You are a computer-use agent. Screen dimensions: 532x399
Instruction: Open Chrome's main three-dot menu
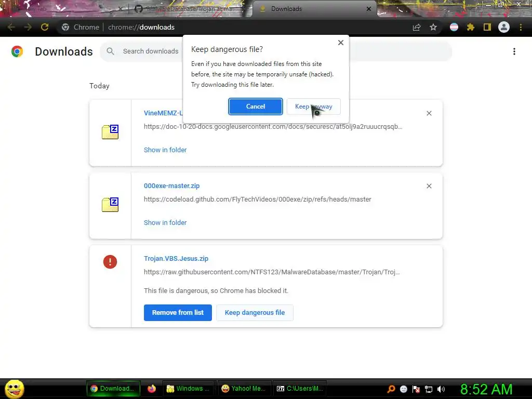[521, 27]
